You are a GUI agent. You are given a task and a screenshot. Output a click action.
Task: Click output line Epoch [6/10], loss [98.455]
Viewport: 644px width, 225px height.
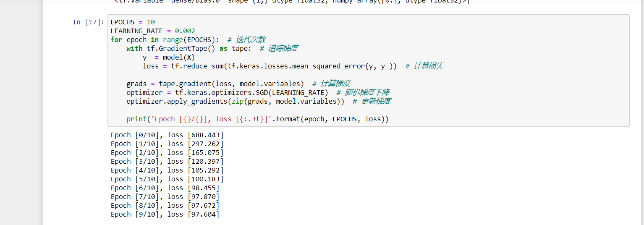(x=165, y=188)
